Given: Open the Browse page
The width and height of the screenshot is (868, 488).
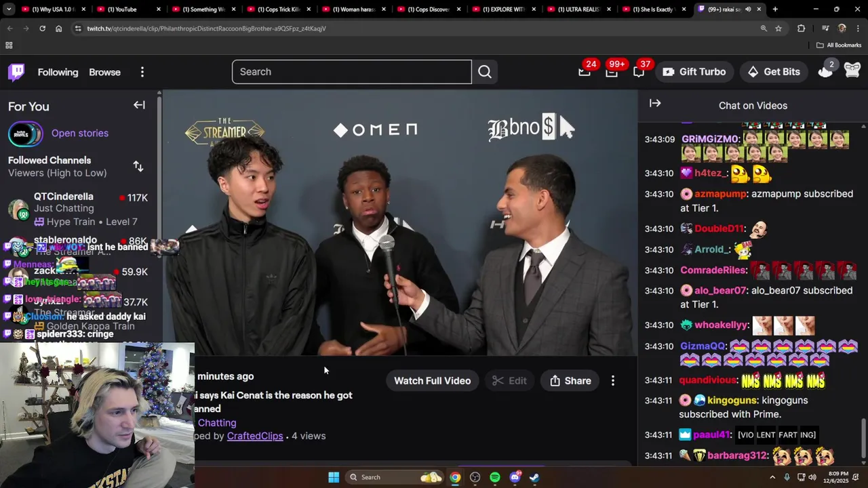Looking at the screenshot, I should click(104, 72).
